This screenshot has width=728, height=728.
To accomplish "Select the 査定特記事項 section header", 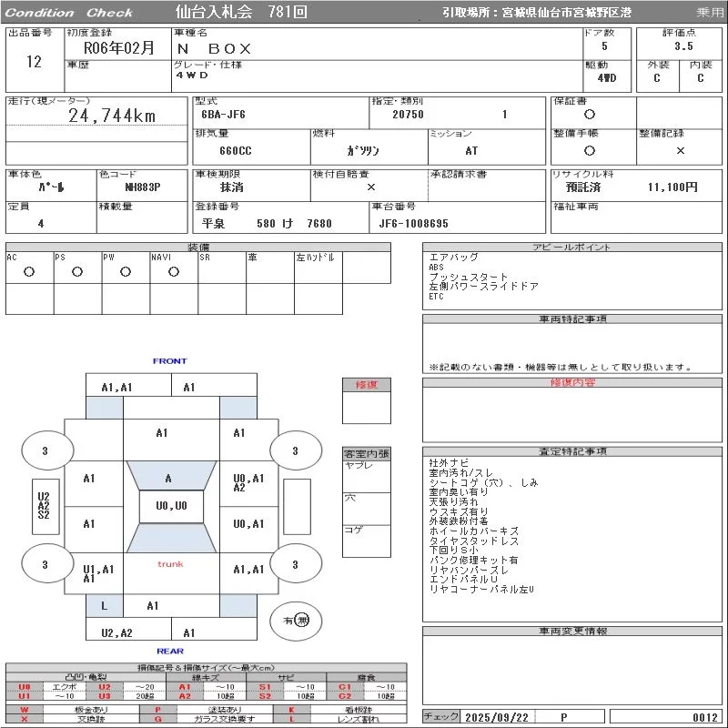I will (x=572, y=451).
